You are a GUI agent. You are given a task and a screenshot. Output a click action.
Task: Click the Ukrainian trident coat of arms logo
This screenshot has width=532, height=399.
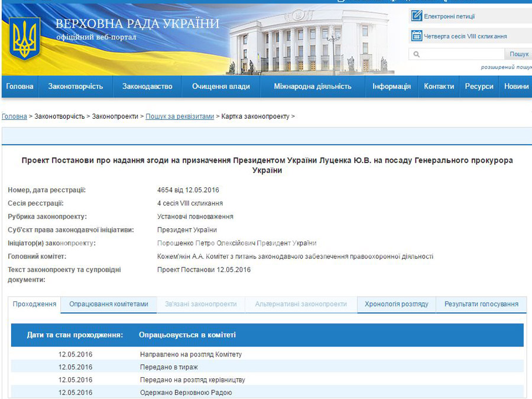(x=25, y=37)
